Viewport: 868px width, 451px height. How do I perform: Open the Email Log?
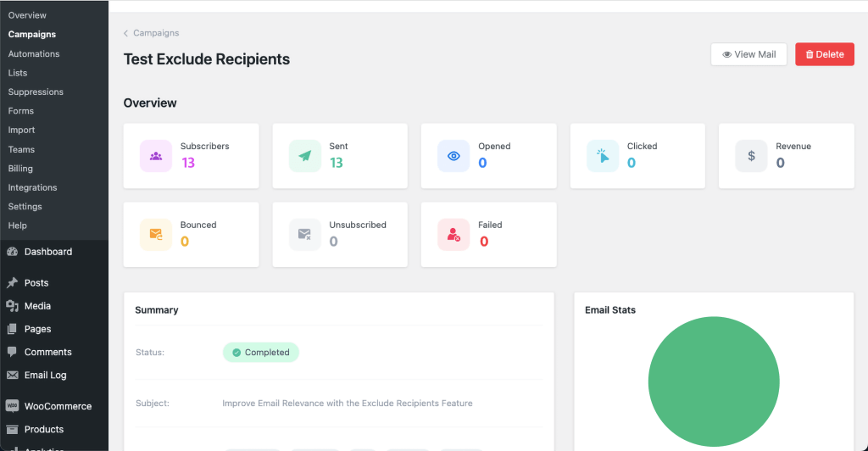click(x=46, y=376)
